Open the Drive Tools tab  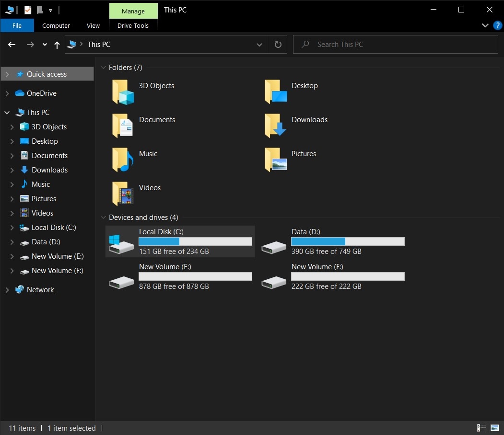[133, 25]
